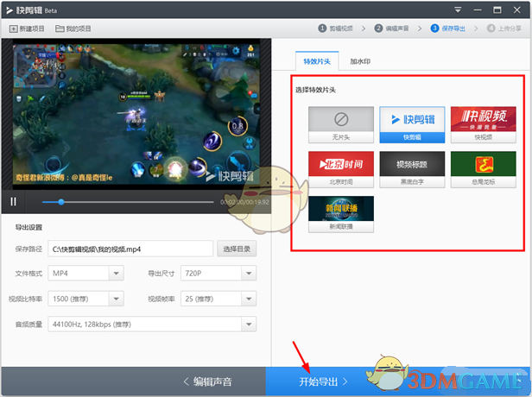Minimize the 快剪辑 window
The width and height of the screenshot is (532, 397).
tap(478, 9)
